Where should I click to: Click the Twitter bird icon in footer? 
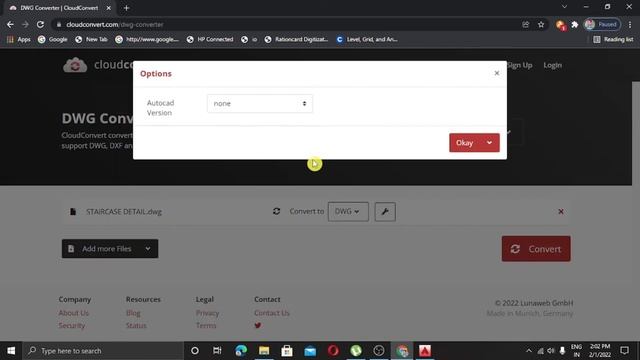(258, 325)
